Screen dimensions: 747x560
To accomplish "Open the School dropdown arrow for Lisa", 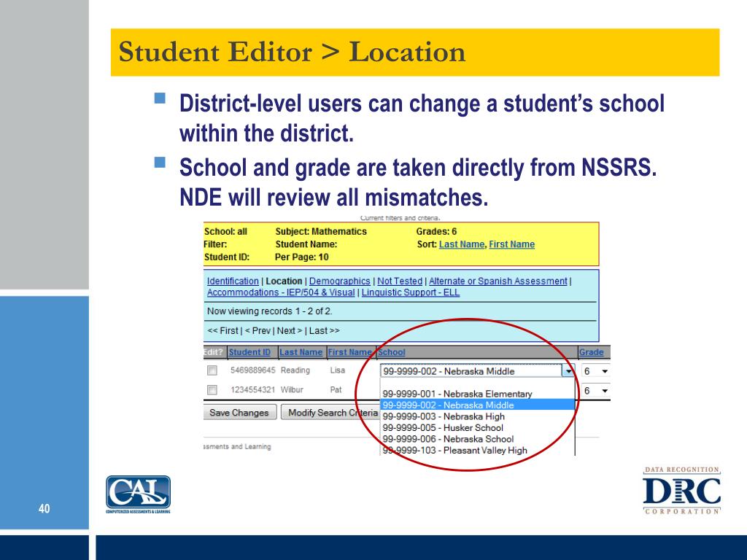I will (568, 371).
